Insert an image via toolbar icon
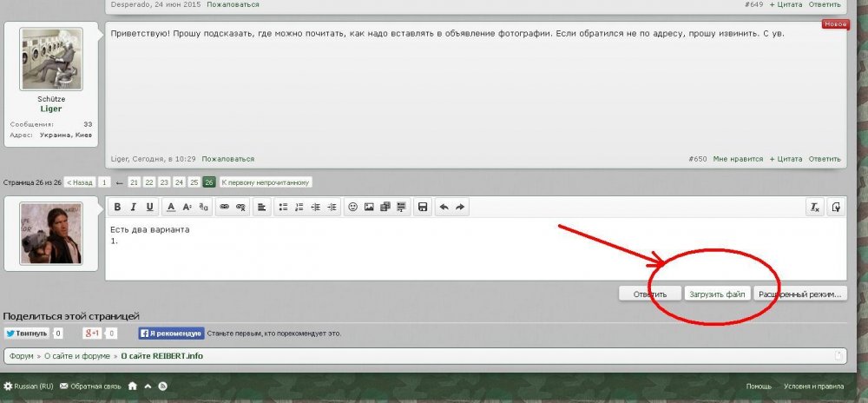Screen dimensions: 868x403 (369, 207)
